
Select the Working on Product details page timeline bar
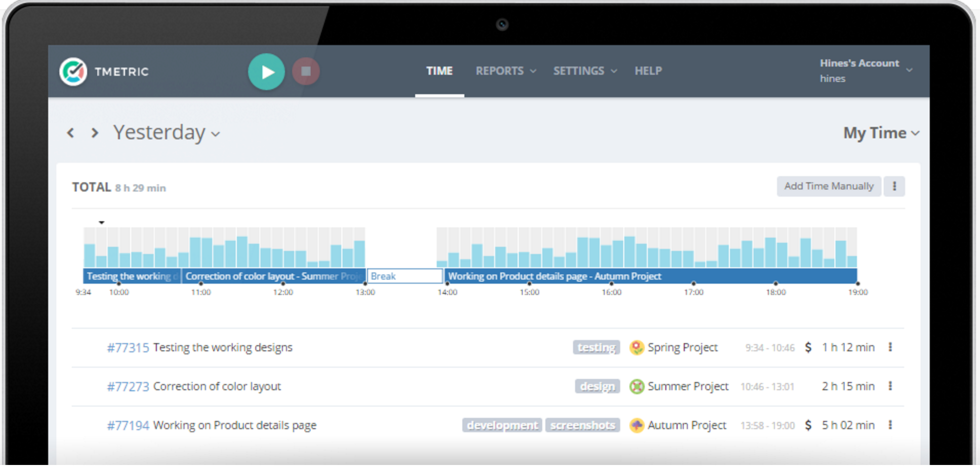(650, 276)
